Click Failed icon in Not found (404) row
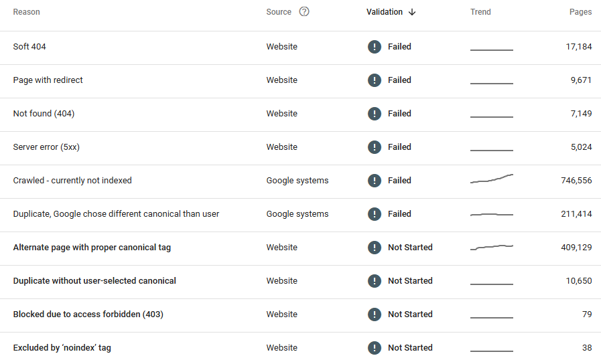Image resolution: width=601 pixels, height=364 pixels. (x=374, y=114)
